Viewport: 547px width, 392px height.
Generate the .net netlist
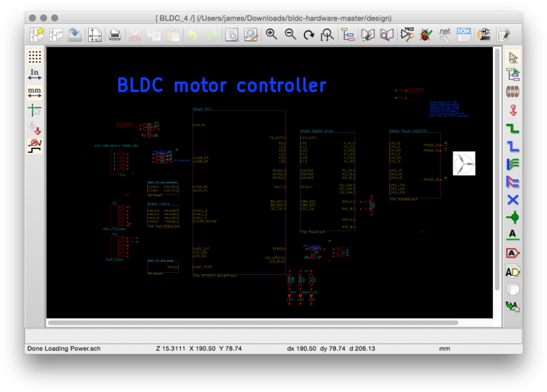tap(445, 34)
